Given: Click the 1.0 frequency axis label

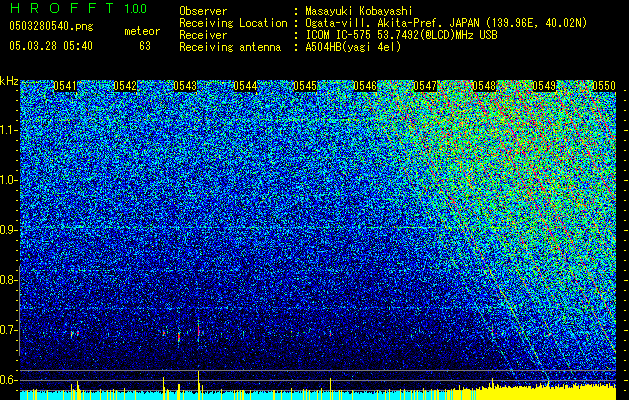Looking at the screenshot, I should 9,180.
